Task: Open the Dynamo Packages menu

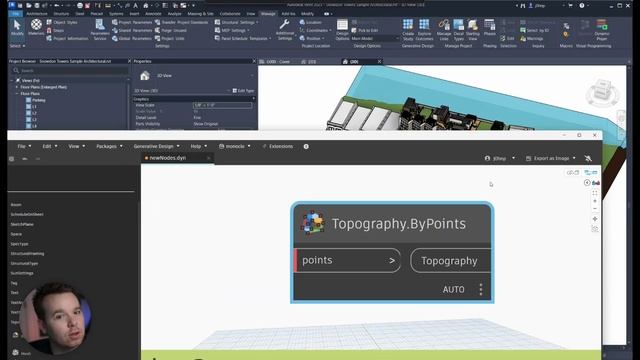Action: [109, 146]
